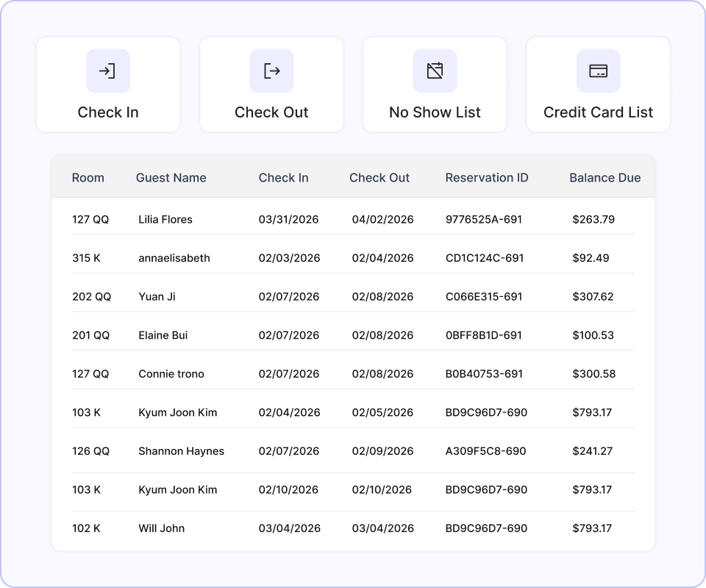Image resolution: width=706 pixels, height=588 pixels.
Task: Click balance due $100.53
Action: 593,336
